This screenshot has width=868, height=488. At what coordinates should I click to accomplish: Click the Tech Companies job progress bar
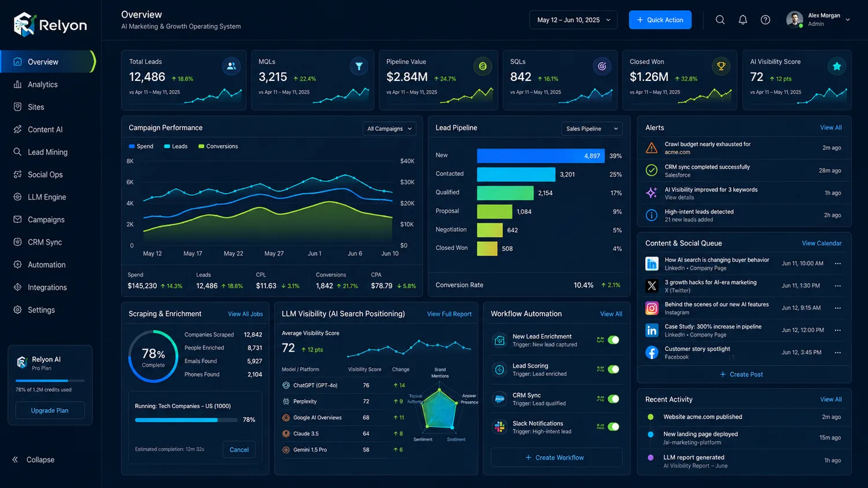[x=186, y=420]
